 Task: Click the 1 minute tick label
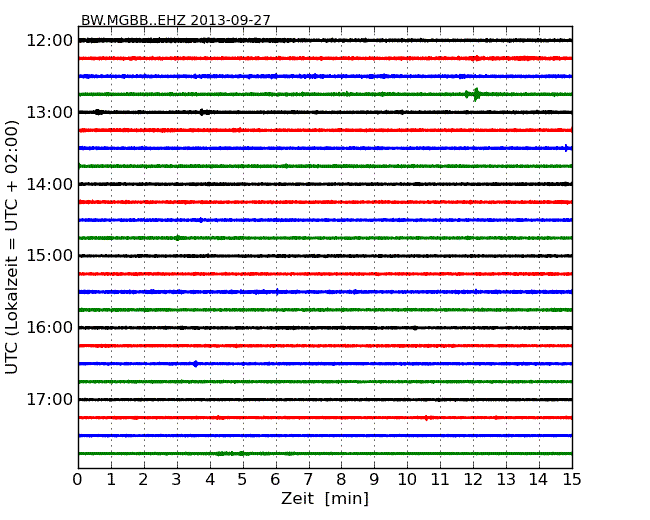pyautogui.click(x=111, y=480)
